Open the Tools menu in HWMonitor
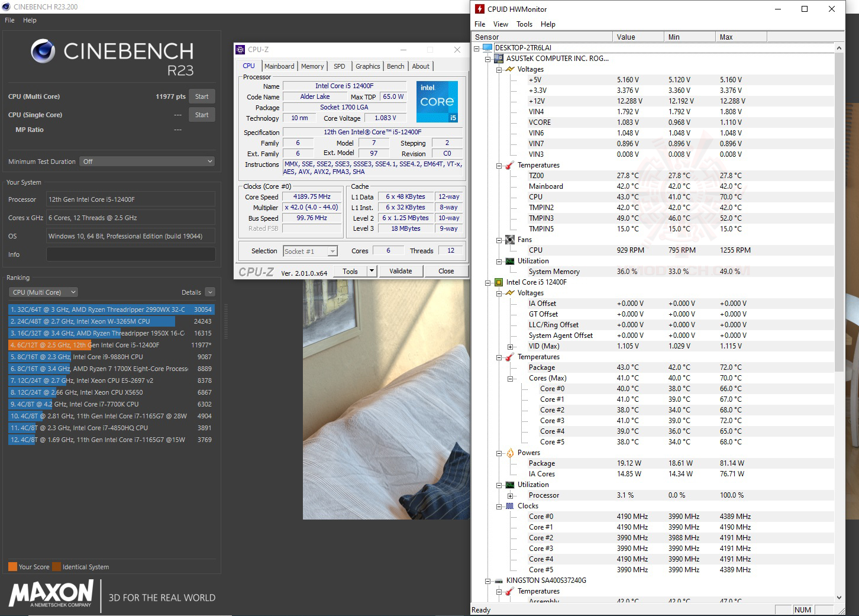 [524, 24]
